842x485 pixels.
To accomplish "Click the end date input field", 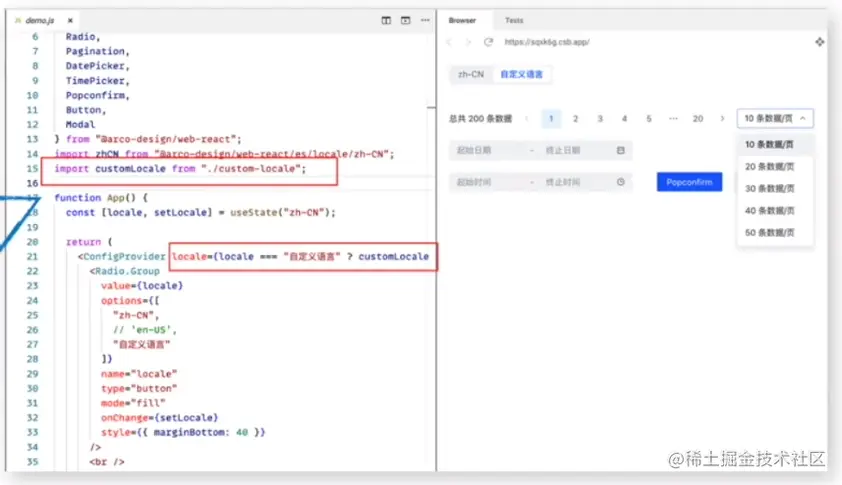I will pos(575,150).
